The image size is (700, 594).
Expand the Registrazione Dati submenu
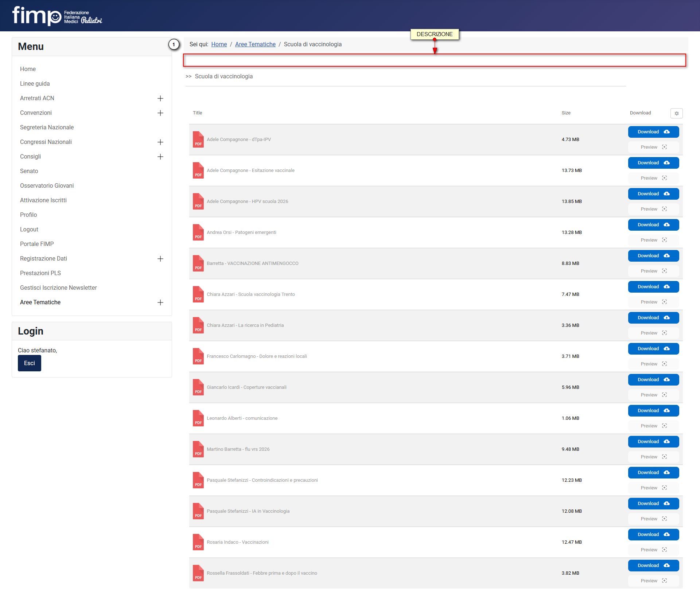[160, 259]
